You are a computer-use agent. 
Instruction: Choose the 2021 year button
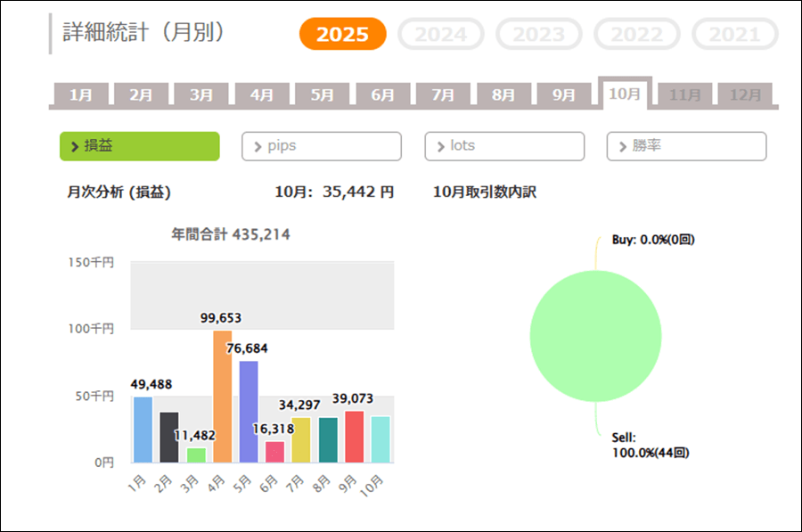(734, 35)
